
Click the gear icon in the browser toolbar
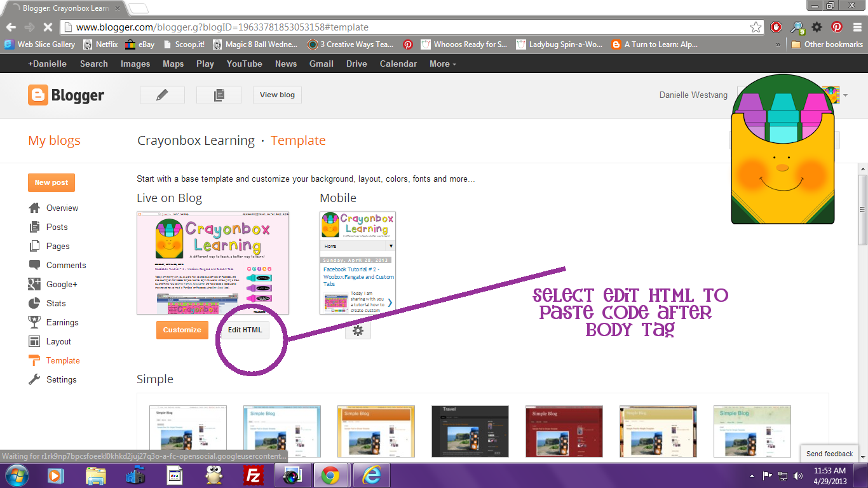(817, 27)
